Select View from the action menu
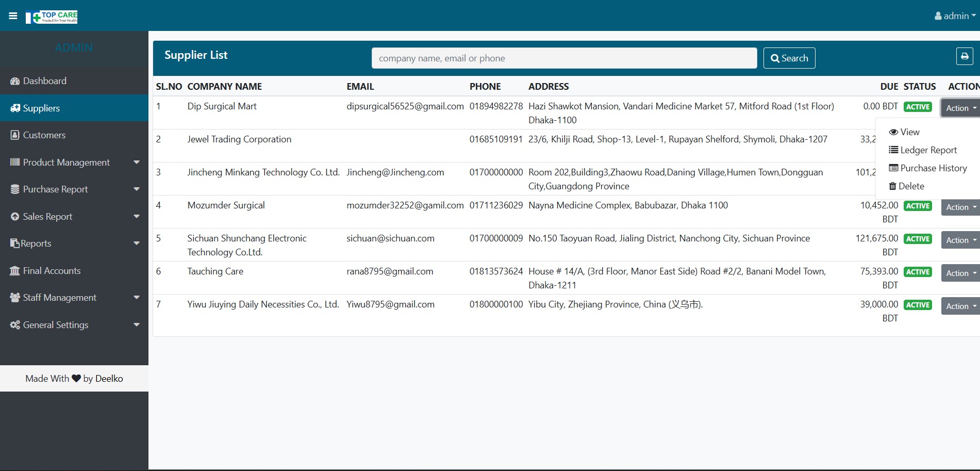Screen dimensions: 980x471 909,132
